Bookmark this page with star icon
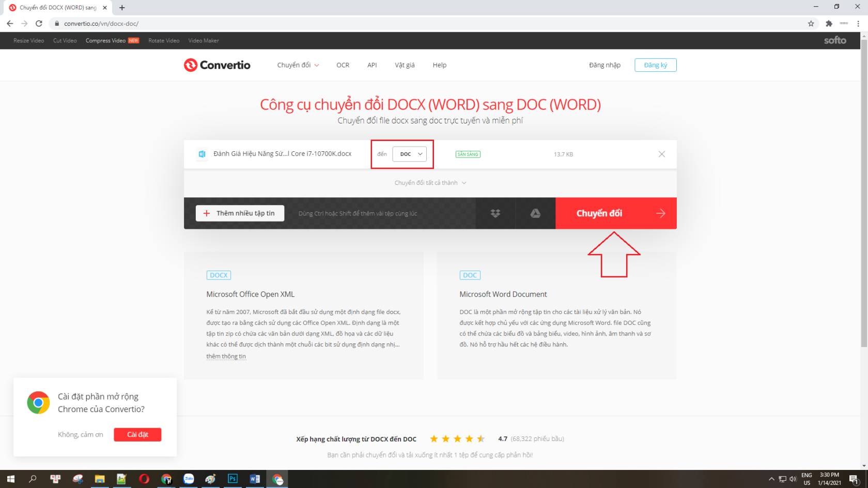868x488 pixels. (811, 23)
